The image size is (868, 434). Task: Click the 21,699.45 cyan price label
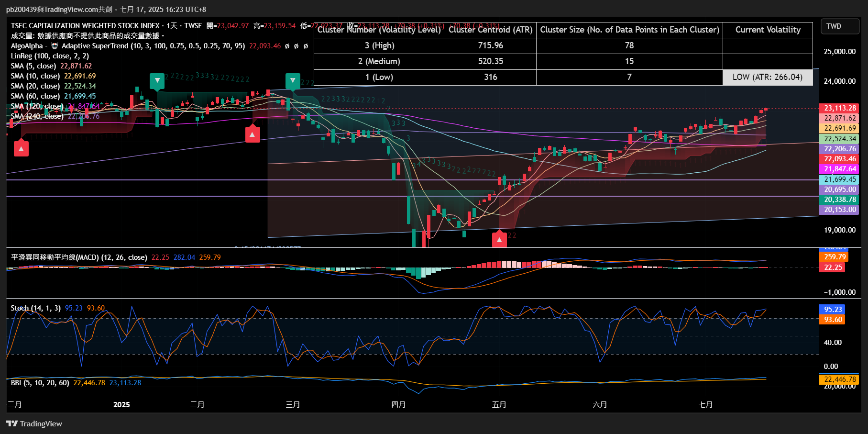[840, 179]
